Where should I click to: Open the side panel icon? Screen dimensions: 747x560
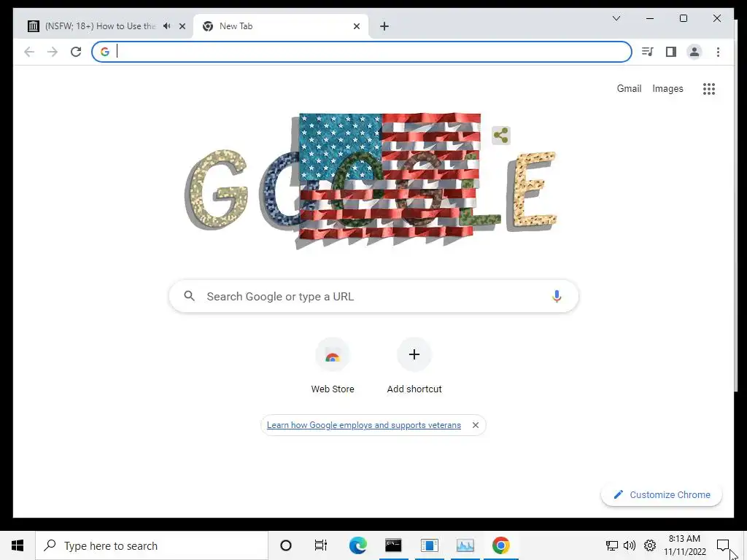point(671,52)
